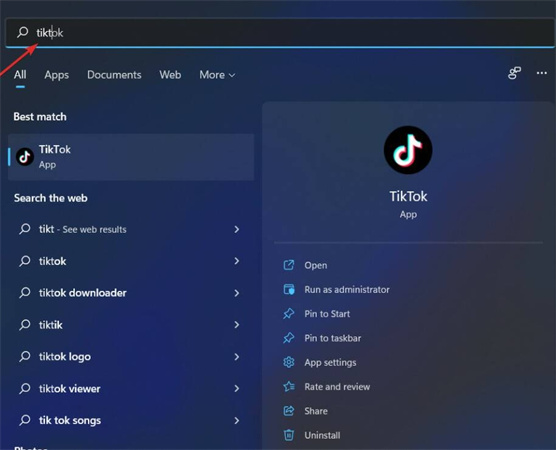Expand the More dropdown
Viewport: 556px width, 450px height.
pos(217,75)
